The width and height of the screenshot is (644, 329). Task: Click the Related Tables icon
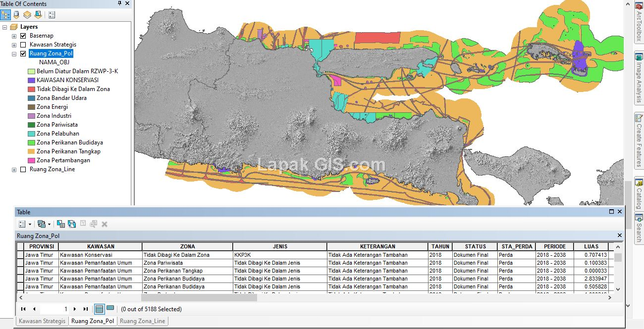(x=42, y=224)
